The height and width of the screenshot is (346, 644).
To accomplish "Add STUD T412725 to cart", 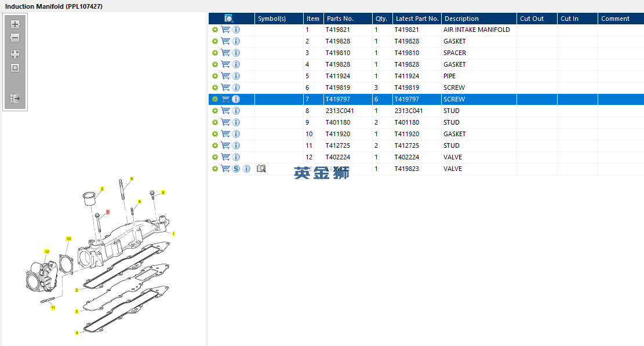I will pyautogui.click(x=225, y=145).
